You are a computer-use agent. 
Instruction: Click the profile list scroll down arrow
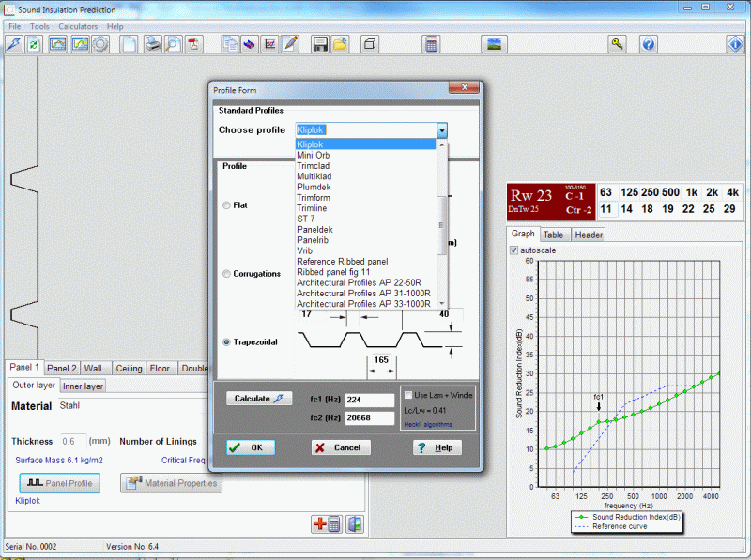tap(441, 304)
